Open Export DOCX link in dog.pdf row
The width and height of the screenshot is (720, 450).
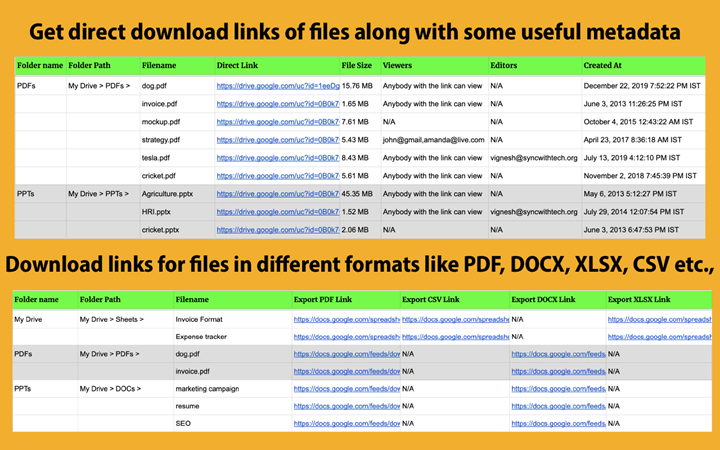[558, 354]
